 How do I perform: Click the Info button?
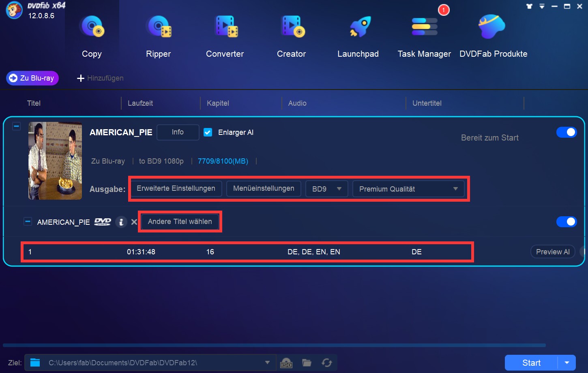178,132
